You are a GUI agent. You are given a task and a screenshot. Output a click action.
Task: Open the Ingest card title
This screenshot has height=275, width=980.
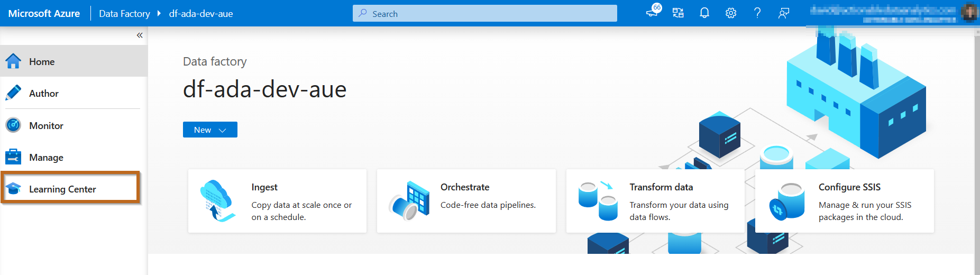[x=264, y=187]
